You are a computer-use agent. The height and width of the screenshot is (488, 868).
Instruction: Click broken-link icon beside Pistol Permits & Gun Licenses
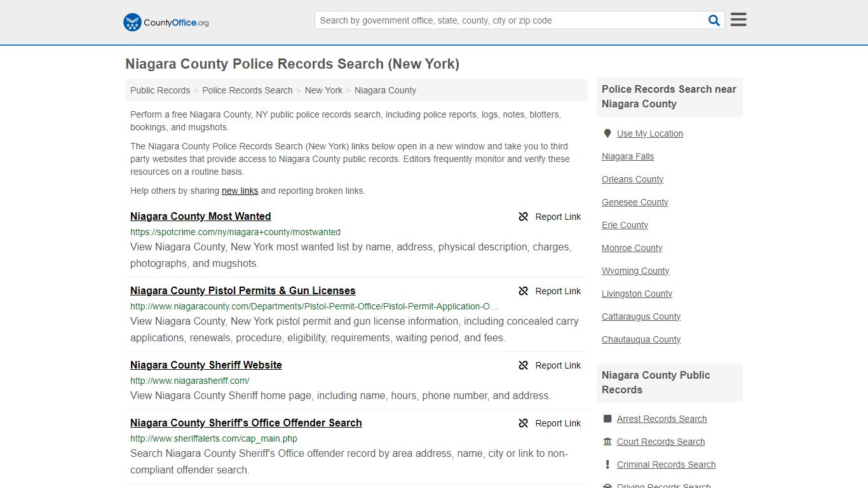point(524,291)
